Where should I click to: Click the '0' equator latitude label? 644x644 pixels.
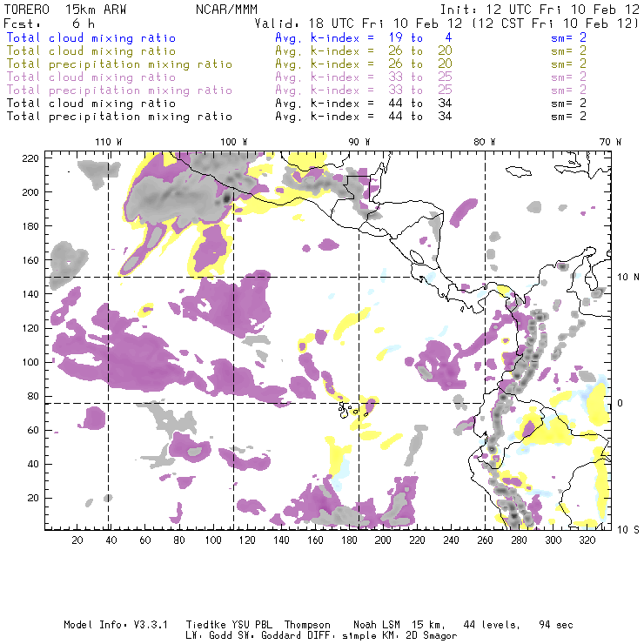coord(621,403)
